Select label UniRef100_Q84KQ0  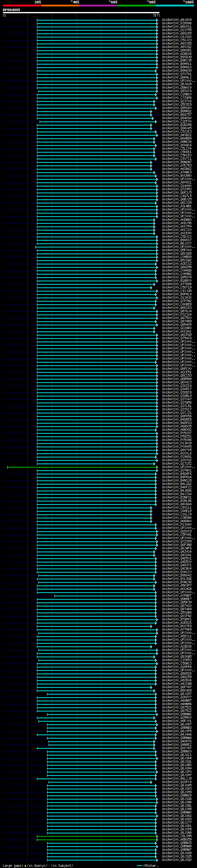pos(177,118)
